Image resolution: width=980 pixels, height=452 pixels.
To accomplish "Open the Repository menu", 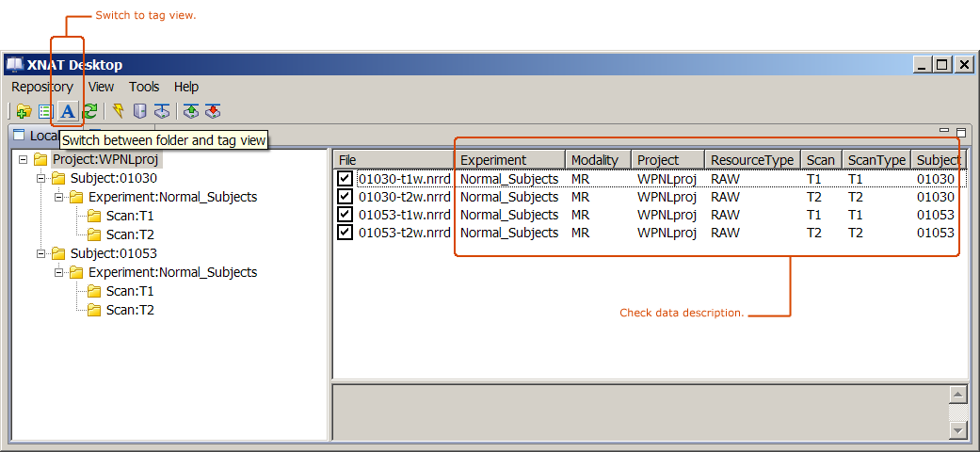I will click(42, 87).
